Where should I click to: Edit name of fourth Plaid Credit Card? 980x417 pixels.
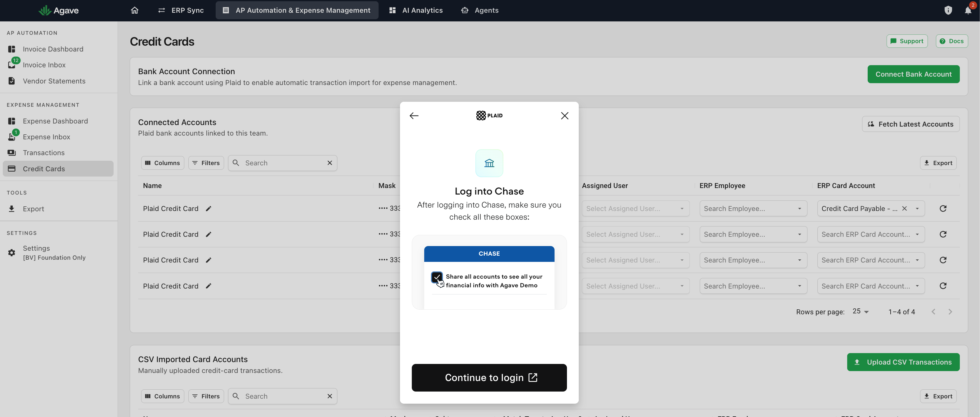pyautogui.click(x=209, y=286)
